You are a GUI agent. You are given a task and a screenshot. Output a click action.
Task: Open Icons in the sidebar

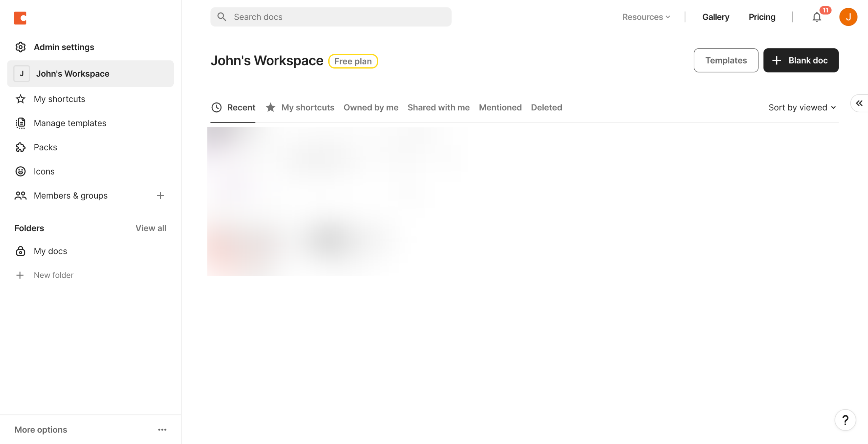[44, 171]
